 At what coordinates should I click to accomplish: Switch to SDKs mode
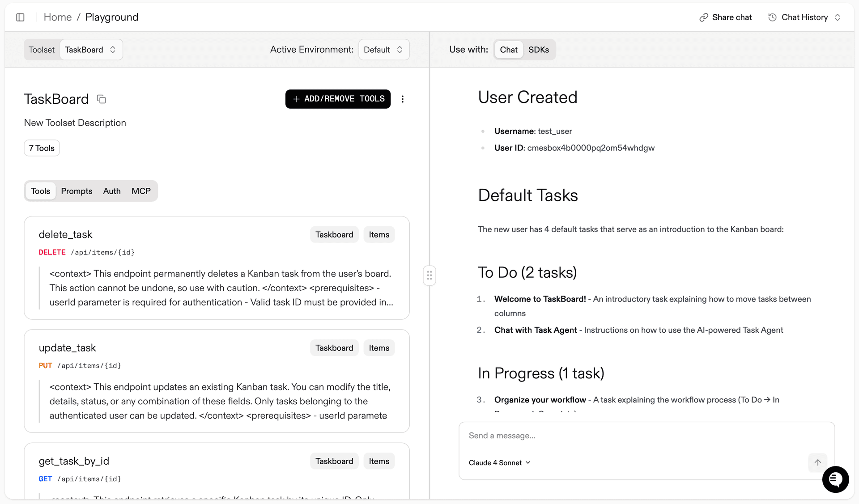(x=539, y=49)
